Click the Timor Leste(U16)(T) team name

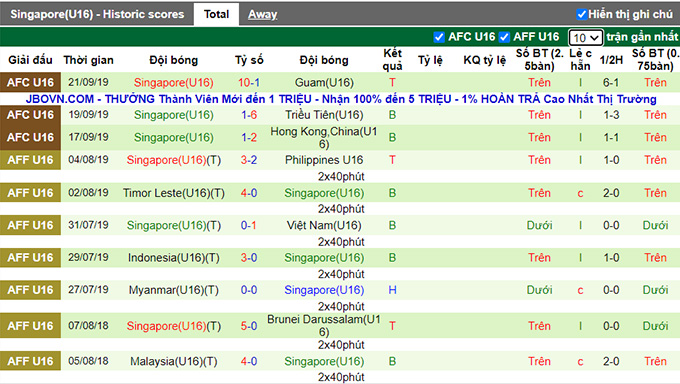pyautogui.click(x=173, y=193)
